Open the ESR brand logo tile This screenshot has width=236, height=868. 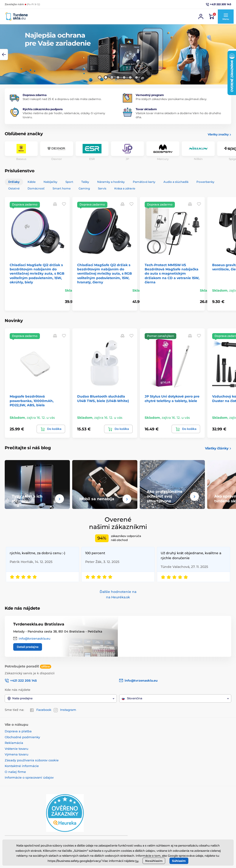[x=92, y=149]
